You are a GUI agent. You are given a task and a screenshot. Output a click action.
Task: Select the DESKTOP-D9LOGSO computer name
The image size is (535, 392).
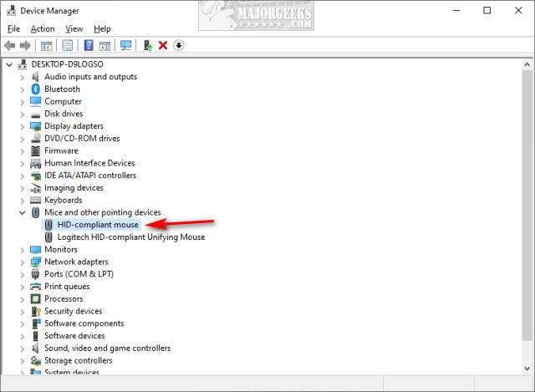[67, 64]
